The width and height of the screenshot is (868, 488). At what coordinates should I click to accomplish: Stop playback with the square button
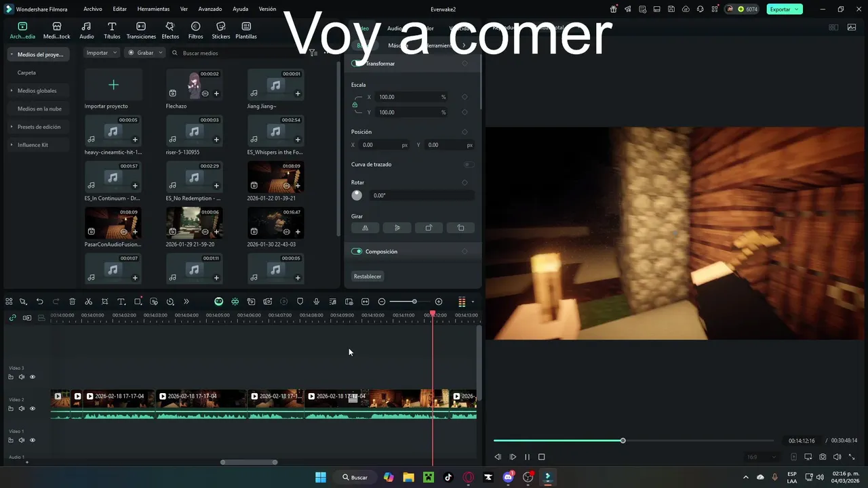point(541,457)
